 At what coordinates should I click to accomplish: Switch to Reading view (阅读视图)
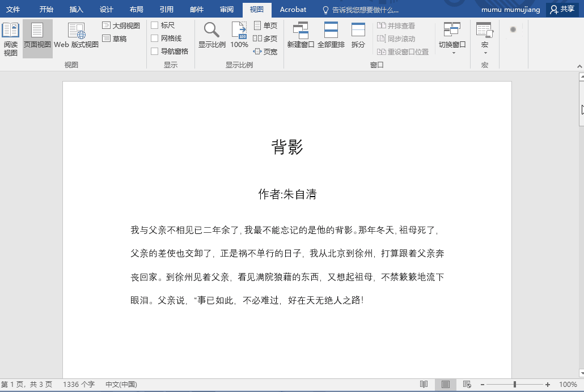10,39
